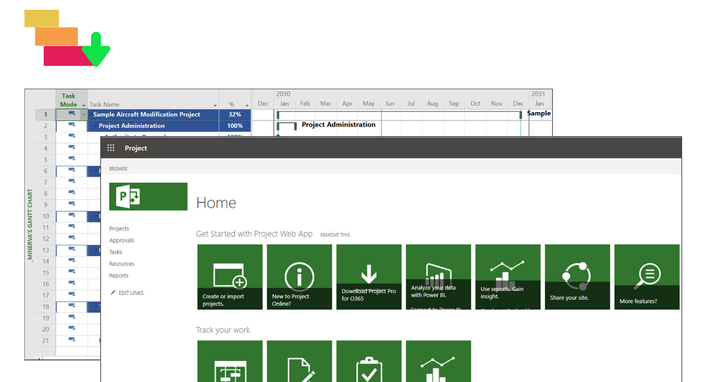Click task mode icon in Gantt row 20
Viewport: 705px width, 382px height.
(x=71, y=328)
